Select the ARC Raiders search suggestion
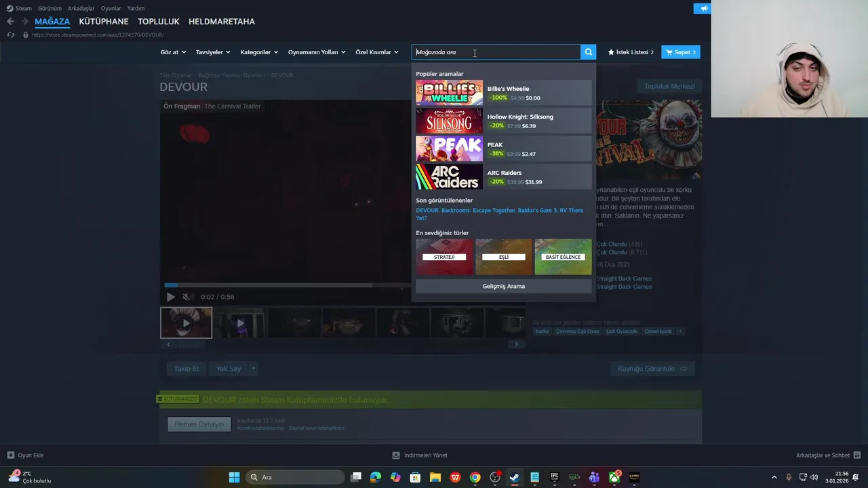 point(503,177)
